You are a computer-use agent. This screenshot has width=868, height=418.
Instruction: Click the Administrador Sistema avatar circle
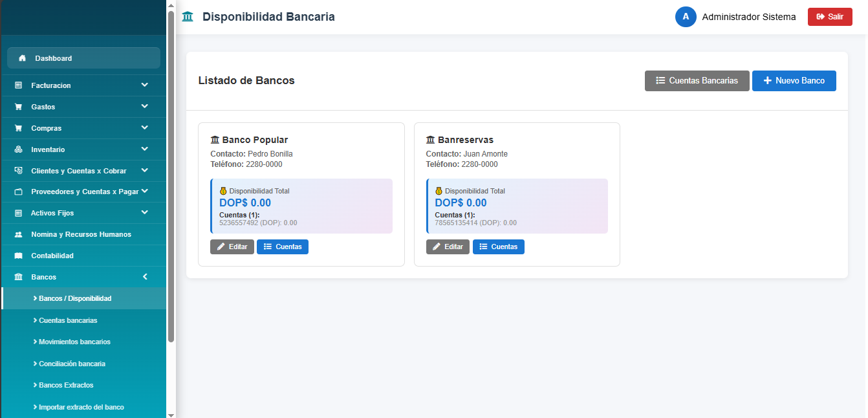click(686, 17)
